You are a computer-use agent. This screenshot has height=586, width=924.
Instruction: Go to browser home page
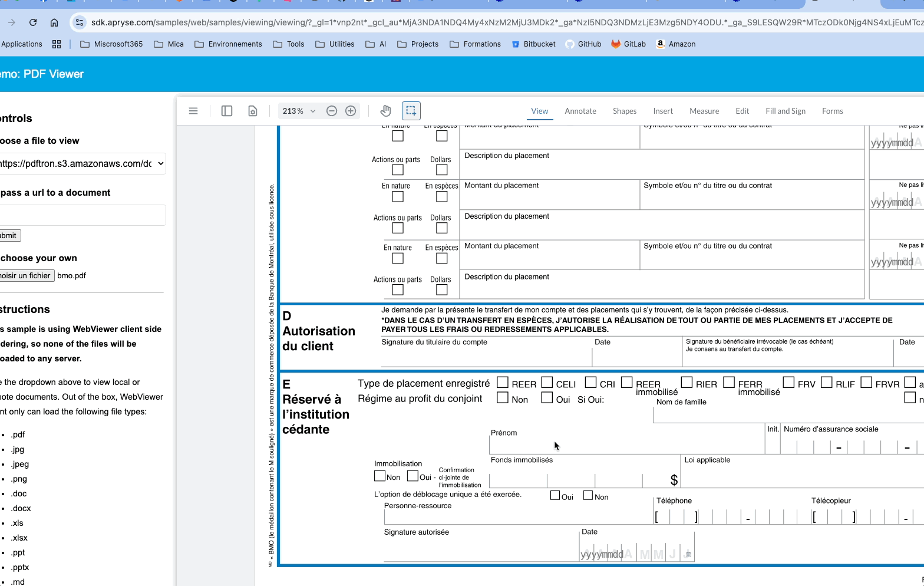pos(54,22)
